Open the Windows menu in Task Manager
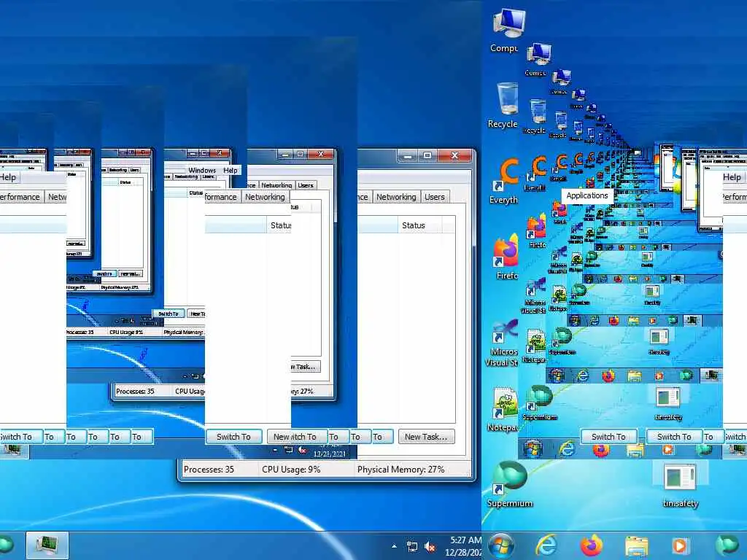 202,170
